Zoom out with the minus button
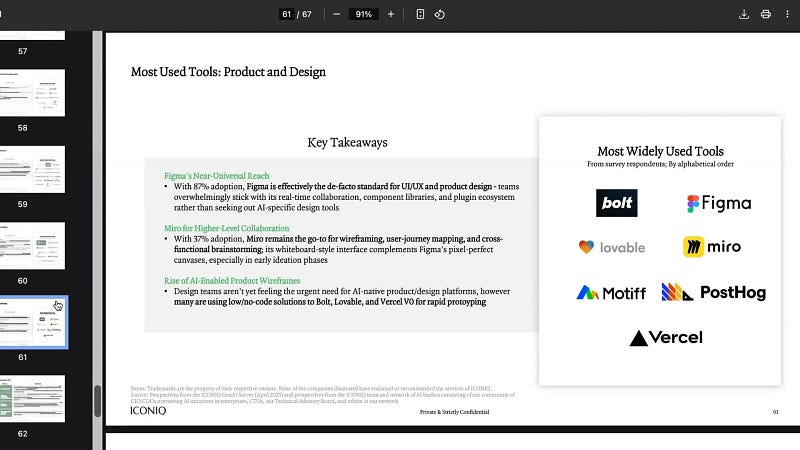 tap(336, 14)
